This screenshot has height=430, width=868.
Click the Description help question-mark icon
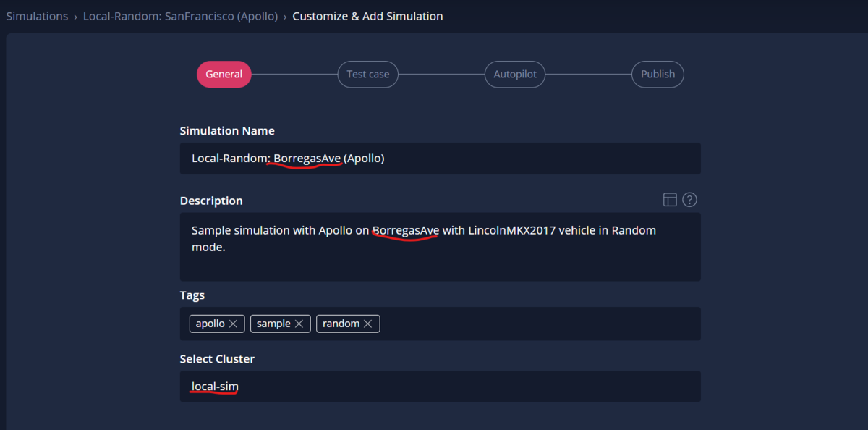689,200
